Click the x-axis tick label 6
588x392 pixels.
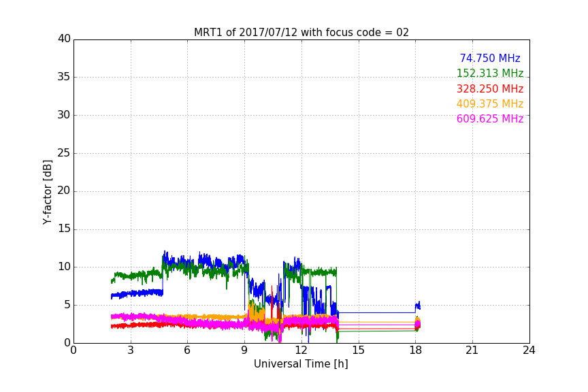187,350
